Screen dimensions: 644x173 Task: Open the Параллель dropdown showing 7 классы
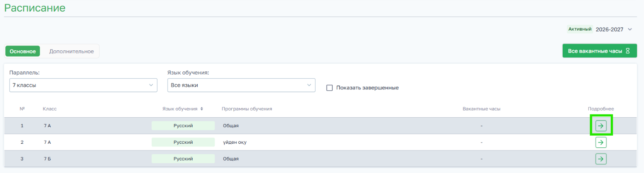[83, 85]
